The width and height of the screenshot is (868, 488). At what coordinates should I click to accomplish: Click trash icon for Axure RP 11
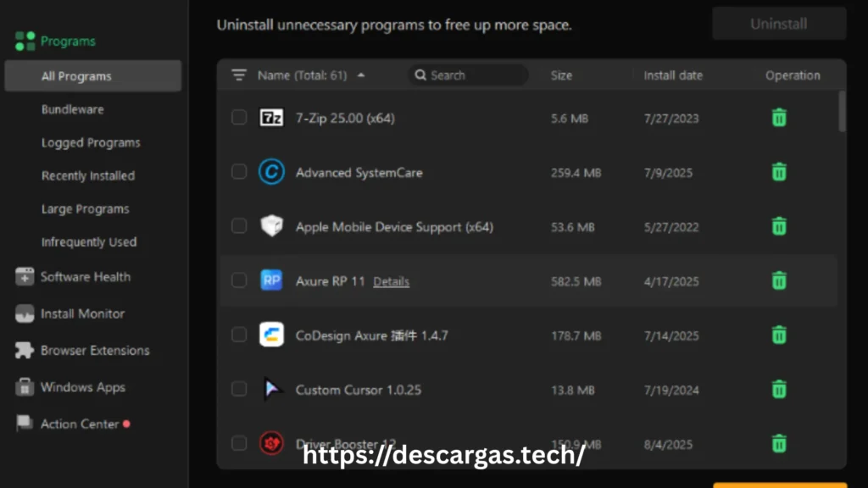(779, 280)
